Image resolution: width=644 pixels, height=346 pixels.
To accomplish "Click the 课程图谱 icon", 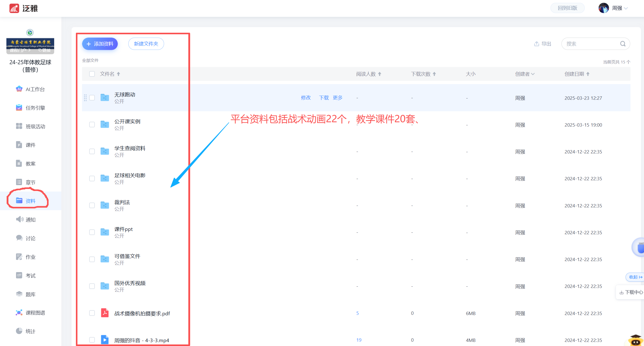I will click(x=19, y=312).
